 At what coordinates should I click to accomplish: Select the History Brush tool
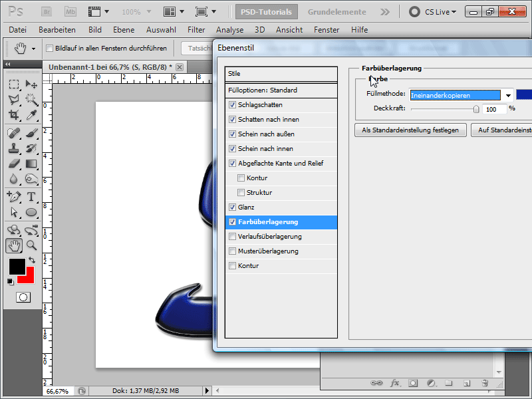[31, 148]
